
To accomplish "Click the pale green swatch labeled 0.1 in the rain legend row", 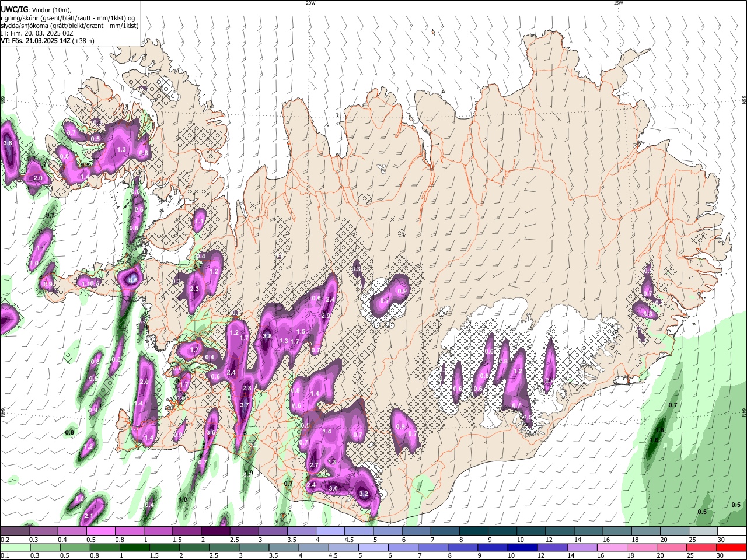I will point(15,547).
